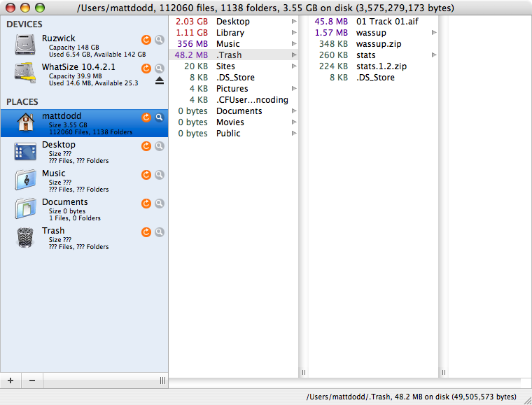This screenshot has width=532, height=405.
Task: Expand the Public folder arrow
Action: tap(294, 133)
